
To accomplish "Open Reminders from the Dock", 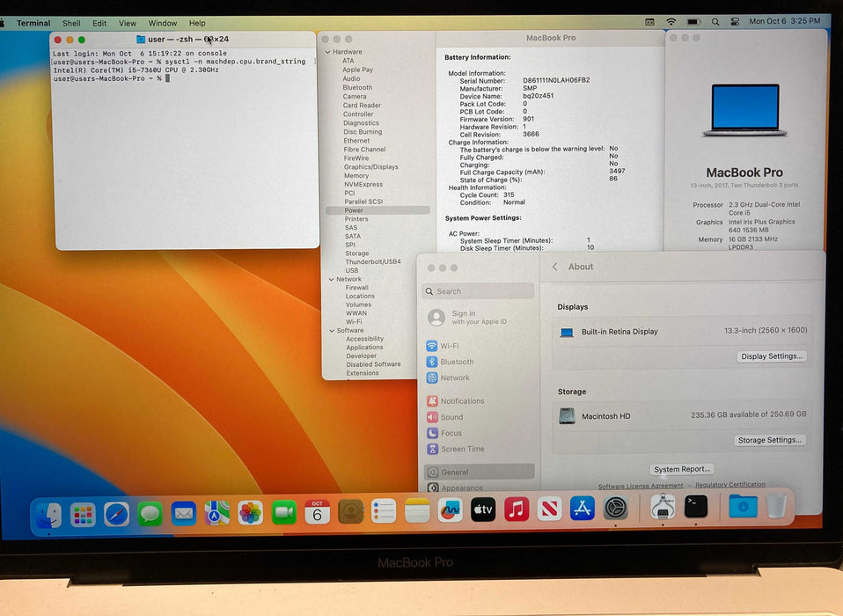I will click(x=384, y=510).
